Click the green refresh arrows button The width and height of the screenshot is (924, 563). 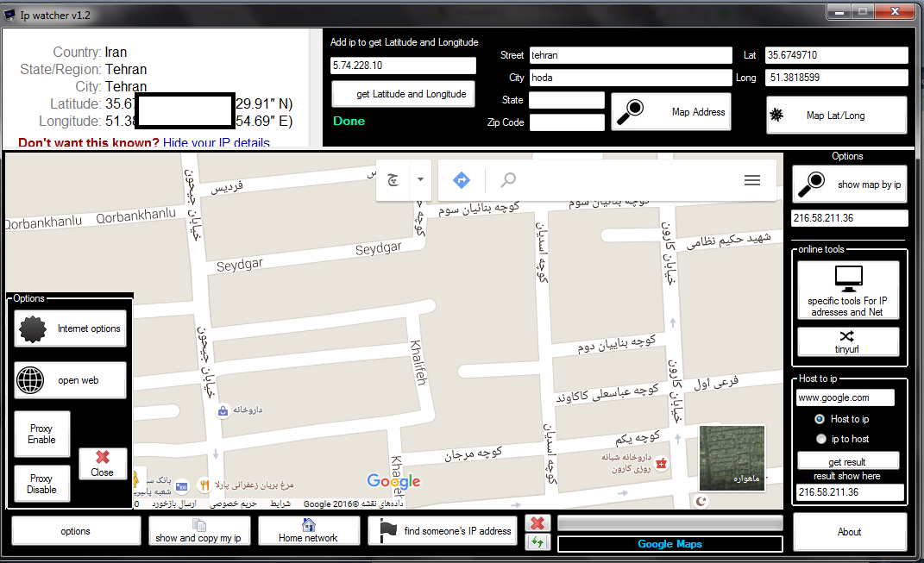click(x=537, y=541)
